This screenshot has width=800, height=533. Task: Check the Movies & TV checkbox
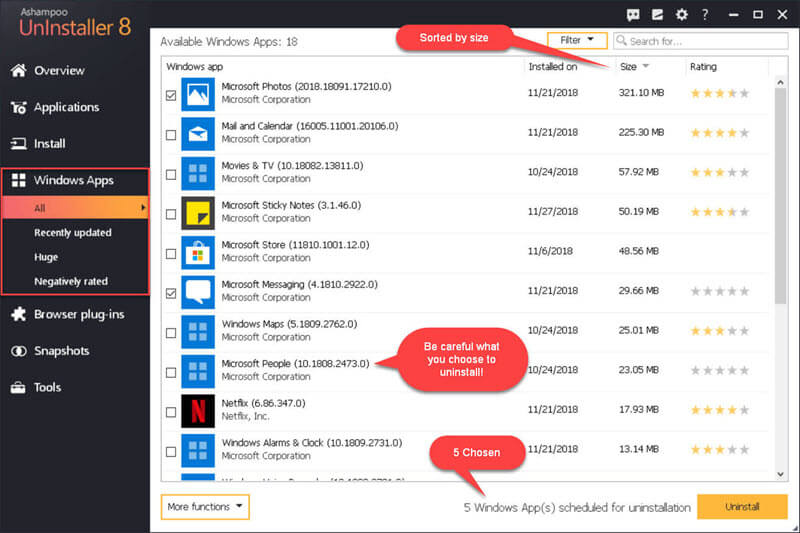(x=171, y=174)
